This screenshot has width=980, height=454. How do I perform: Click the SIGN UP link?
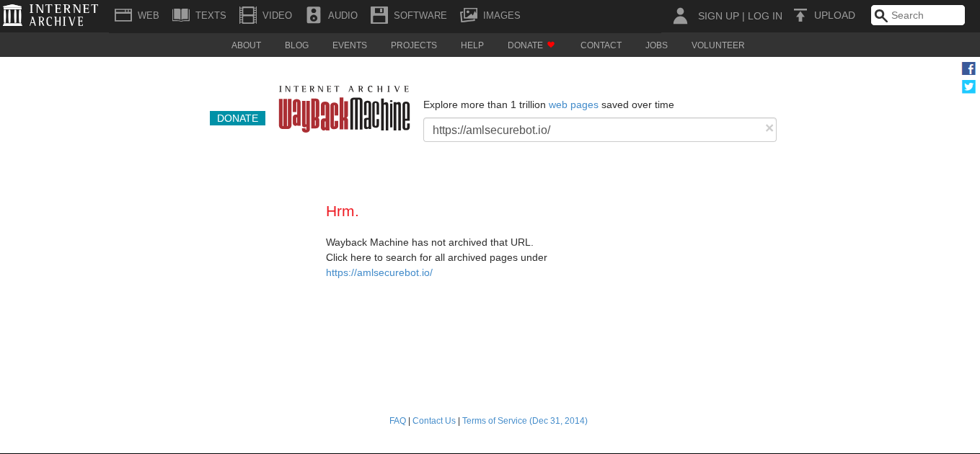tap(718, 16)
